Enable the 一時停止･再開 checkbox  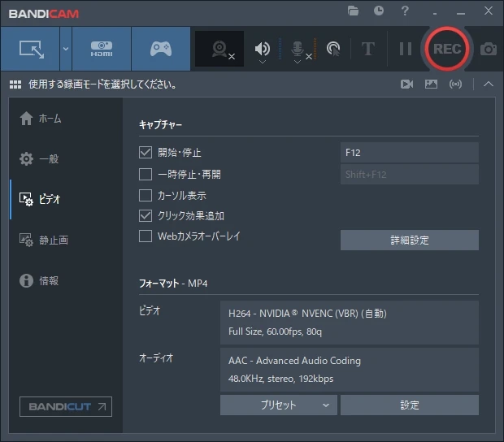[x=146, y=174]
